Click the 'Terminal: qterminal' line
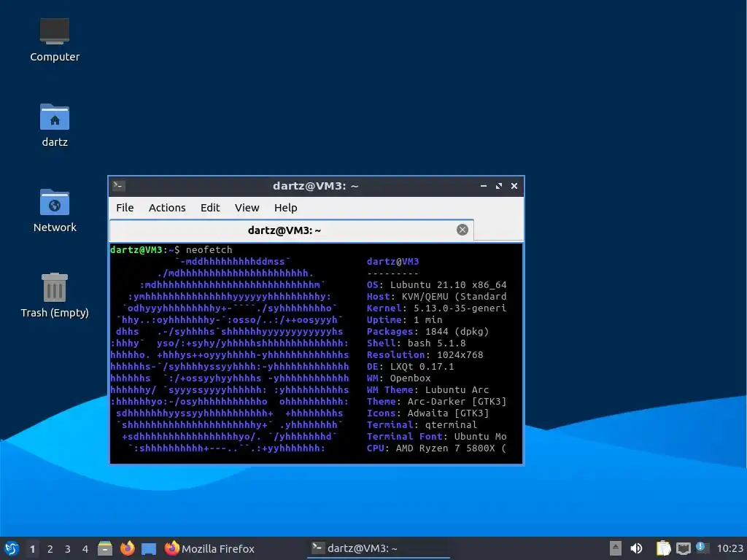747x560 pixels. click(422, 425)
